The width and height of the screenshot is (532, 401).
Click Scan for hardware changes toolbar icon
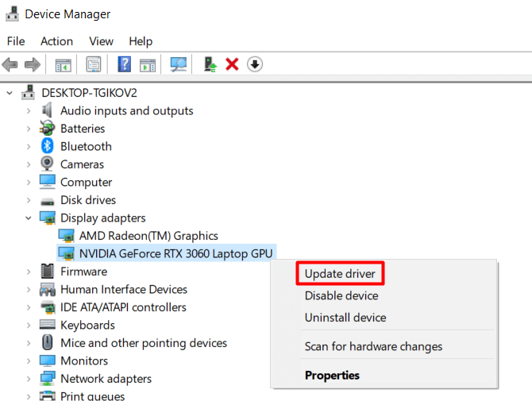[x=179, y=64]
